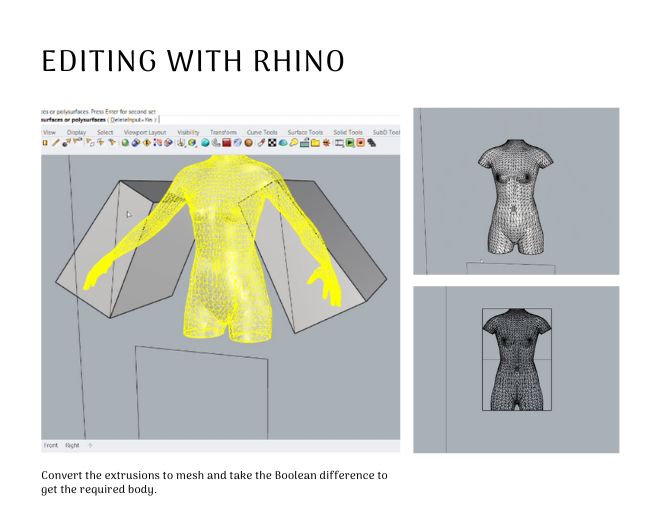Click the black tool icon at toolbar end
Image resolution: width=660 pixels, height=528 pixels.
[371, 143]
